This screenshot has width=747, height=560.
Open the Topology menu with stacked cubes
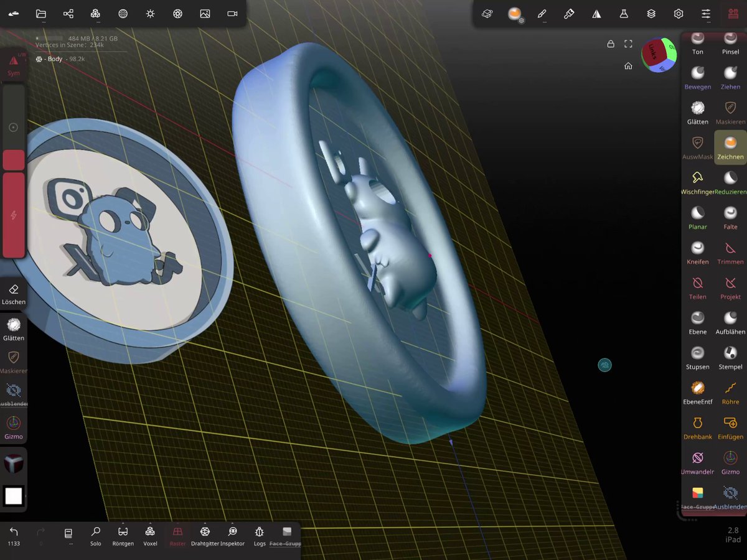point(95,14)
